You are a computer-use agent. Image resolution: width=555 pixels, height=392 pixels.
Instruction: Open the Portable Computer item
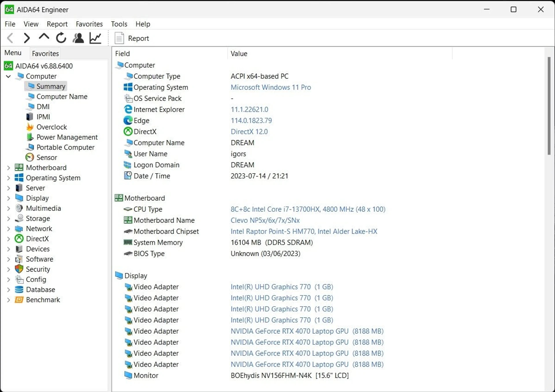(60, 147)
